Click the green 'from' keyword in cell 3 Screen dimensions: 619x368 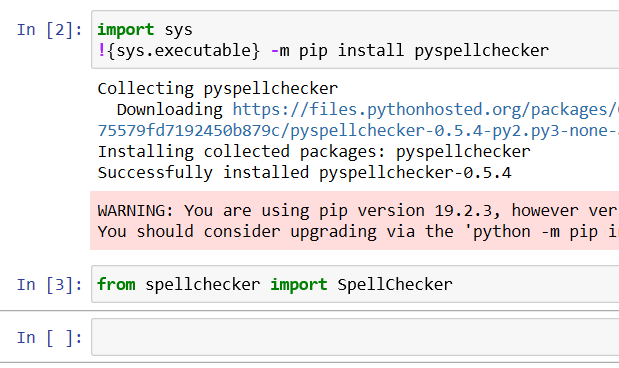116,284
